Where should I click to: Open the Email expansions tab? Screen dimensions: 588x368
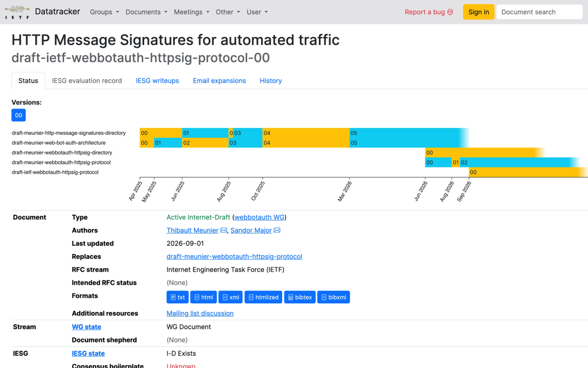(220, 80)
